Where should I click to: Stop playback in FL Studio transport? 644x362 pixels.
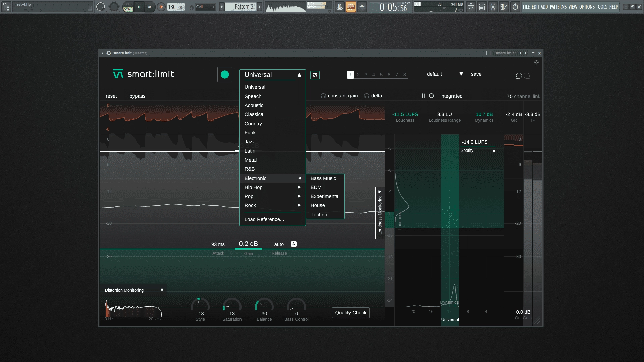click(x=149, y=7)
